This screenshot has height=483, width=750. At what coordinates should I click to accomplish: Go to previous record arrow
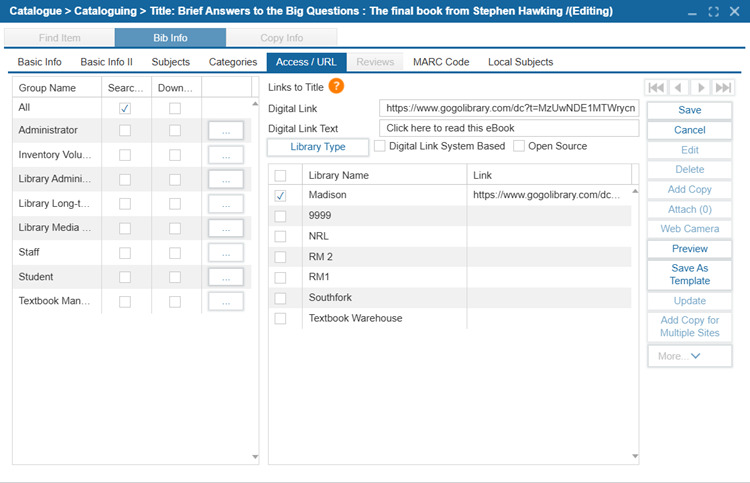[x=678, y=88]
